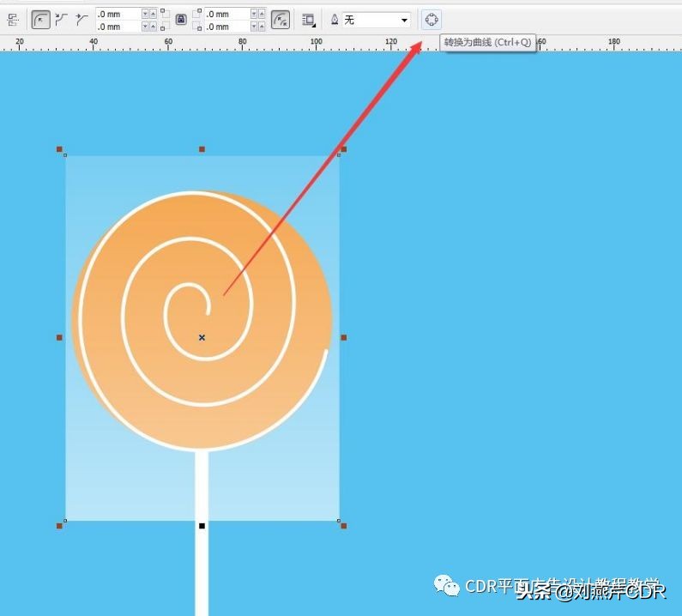The image size is (682, 616).
Task: Decrease the top-right corner radius value
Action: point(254,15)
